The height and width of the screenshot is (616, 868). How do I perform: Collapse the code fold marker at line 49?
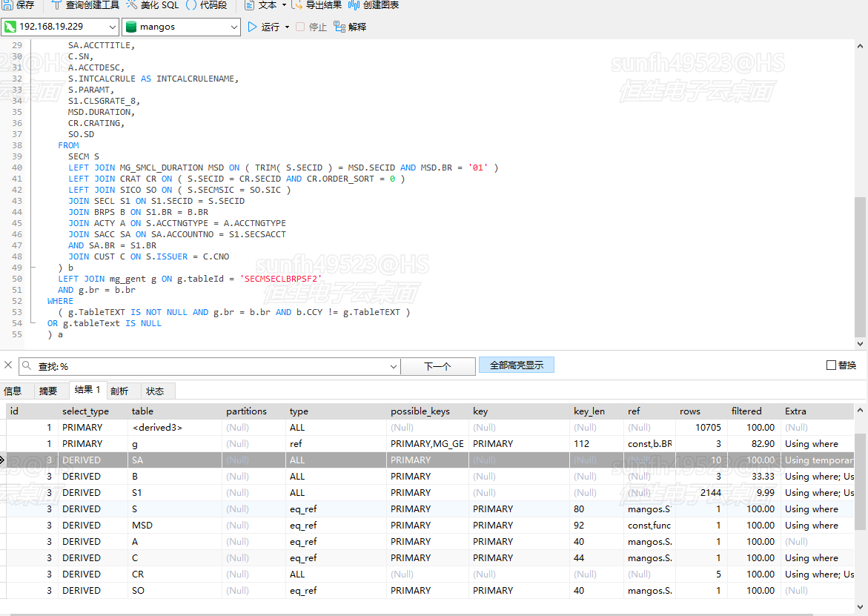pyautogui.click(x=32, y=268)
